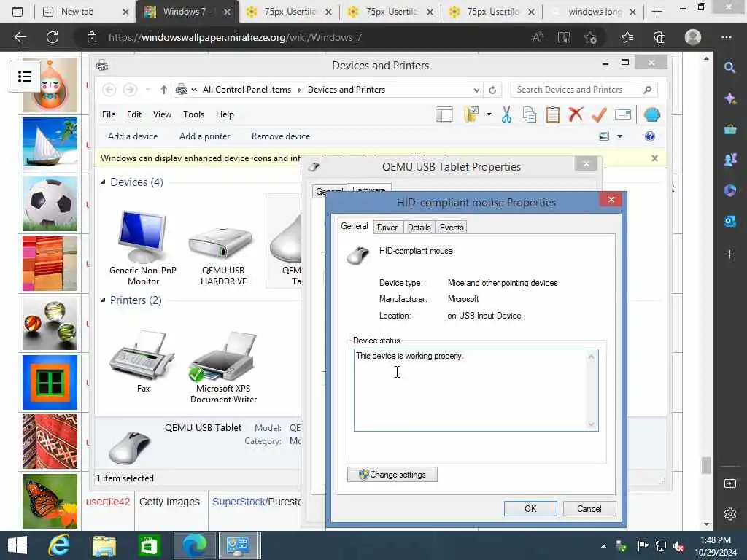Viewport: 747px width, 560px height.
Task: Open the folder options icon in toolbar
Action: pyautogui.click(x=471, y=114)
